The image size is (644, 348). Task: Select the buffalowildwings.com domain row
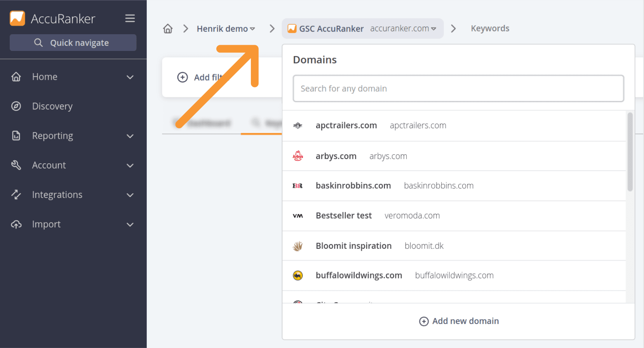click(454, 276)
